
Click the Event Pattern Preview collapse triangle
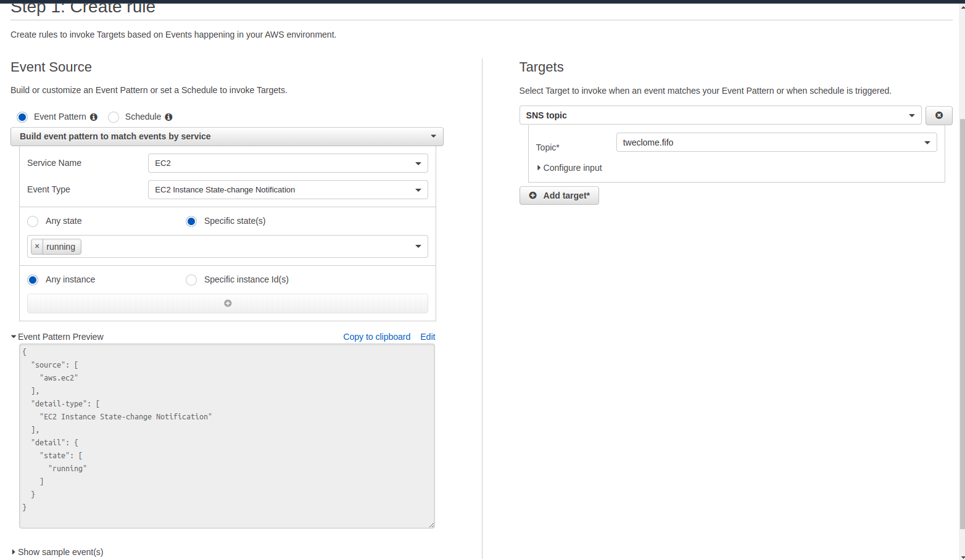coord(13,336)
